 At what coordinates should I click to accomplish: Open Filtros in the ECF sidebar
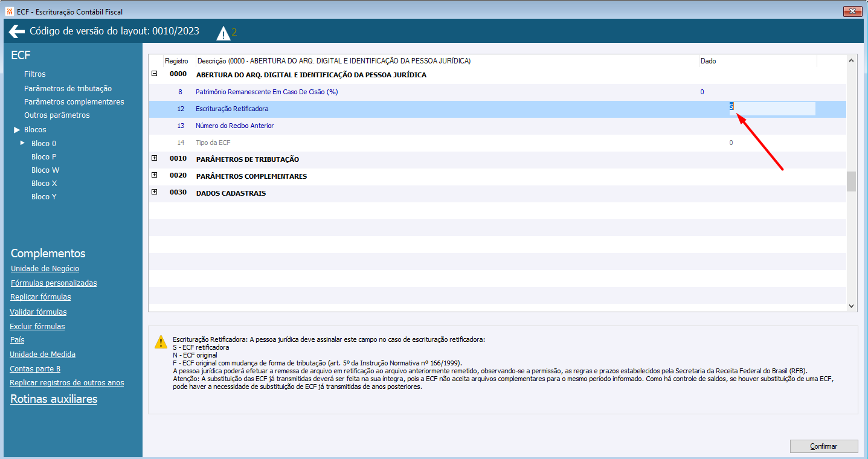pos(35,74)
